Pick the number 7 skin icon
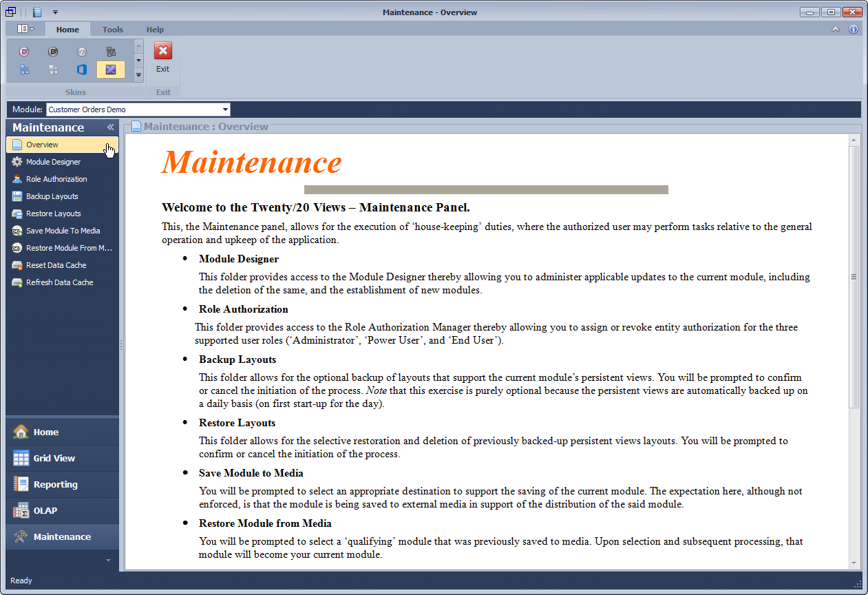Image resolution: width=868 pixels, height=595 pixels. [82, 52]
